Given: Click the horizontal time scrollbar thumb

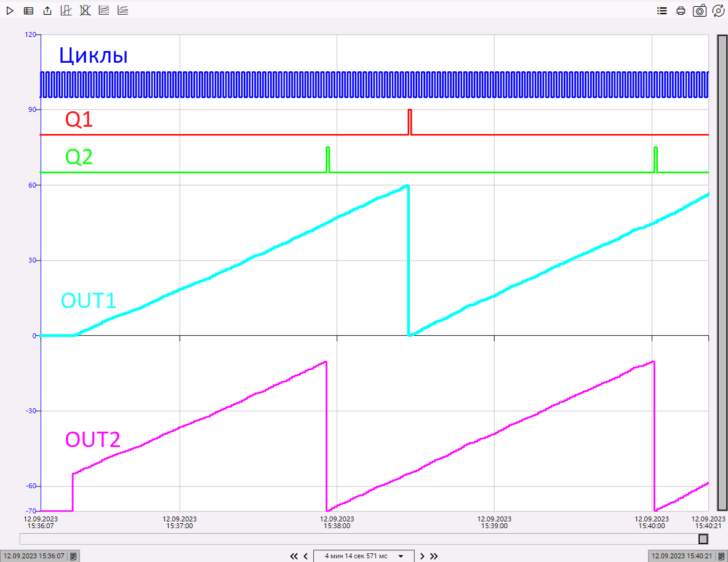Looking at the screenshot, I should [703, 539].
